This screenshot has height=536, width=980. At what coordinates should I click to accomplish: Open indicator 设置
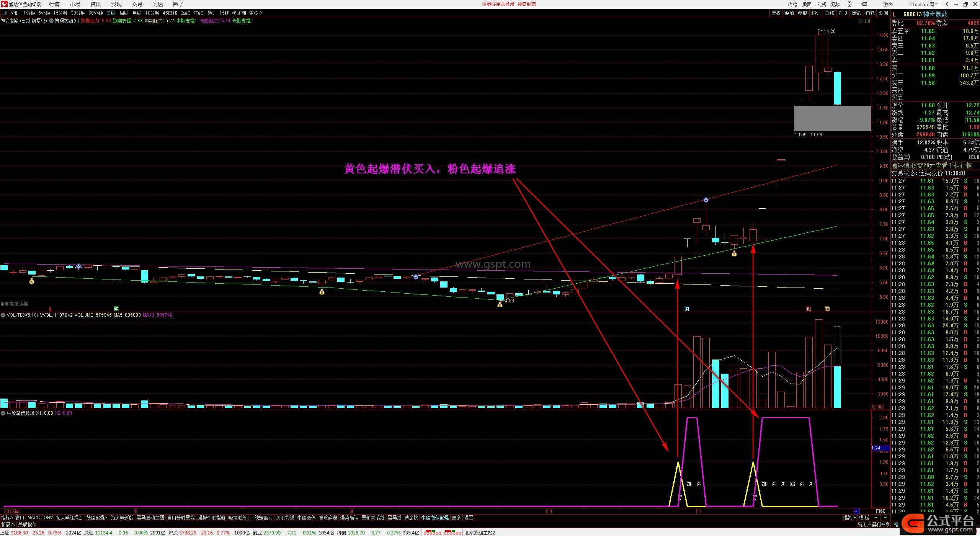pos(469,518)
